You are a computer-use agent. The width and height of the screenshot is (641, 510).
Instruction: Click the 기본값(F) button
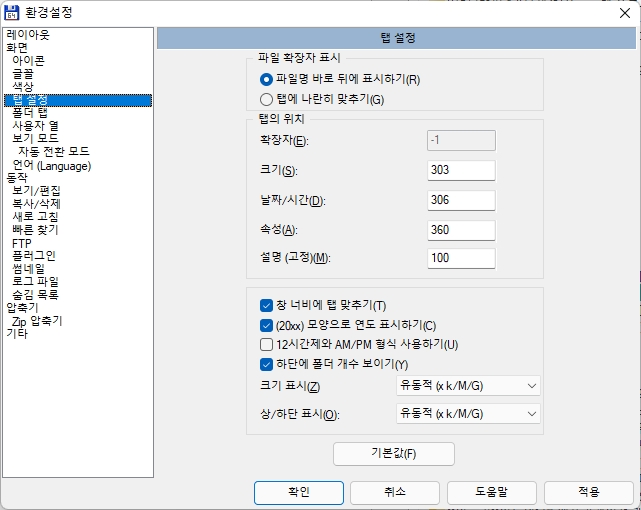(394, 454)
